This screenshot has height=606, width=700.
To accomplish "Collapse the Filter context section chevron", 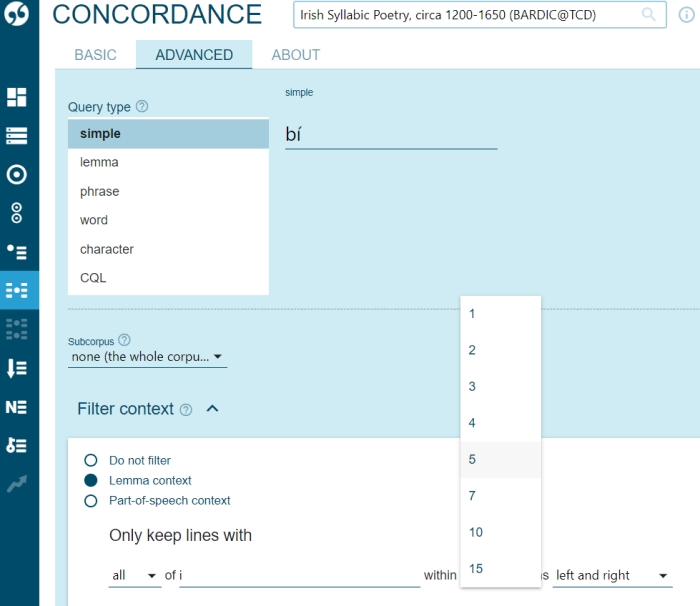I will pos(212,408).
